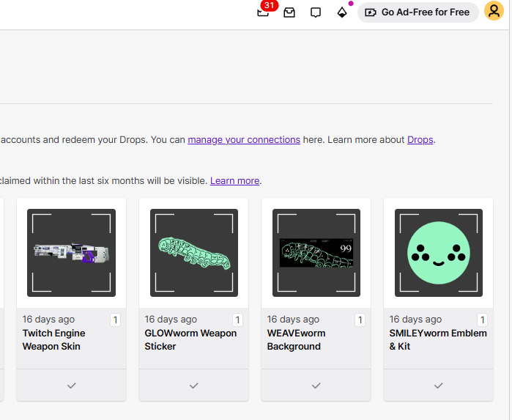The height and width of the screenshot is (420, 512).
Task: Click the Get Bits diamond icon
Action: click(342, 12)
